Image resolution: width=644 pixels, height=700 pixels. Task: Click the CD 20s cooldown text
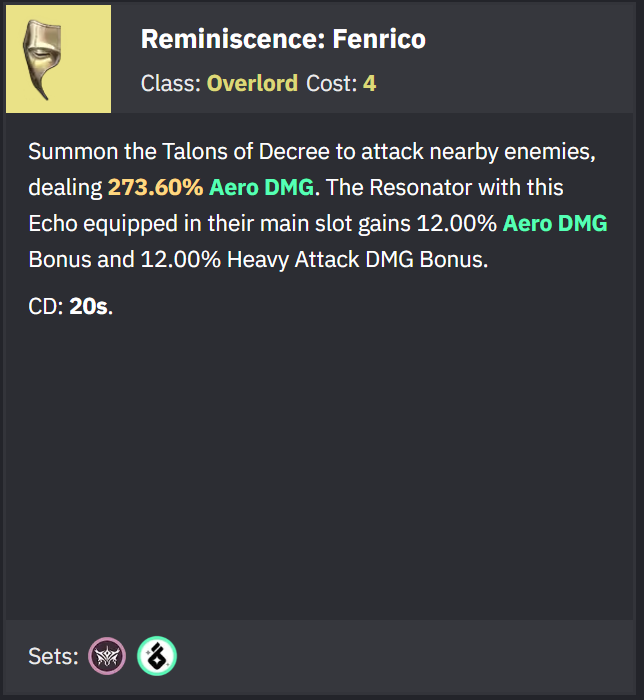pos(71,307)
